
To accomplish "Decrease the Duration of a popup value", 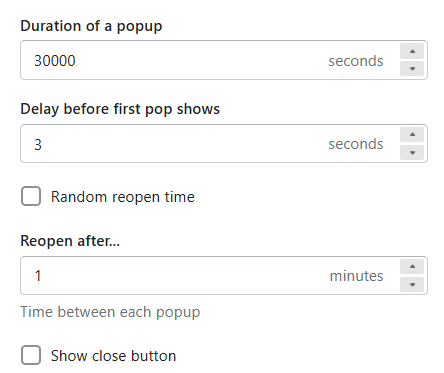I will 412,69.
